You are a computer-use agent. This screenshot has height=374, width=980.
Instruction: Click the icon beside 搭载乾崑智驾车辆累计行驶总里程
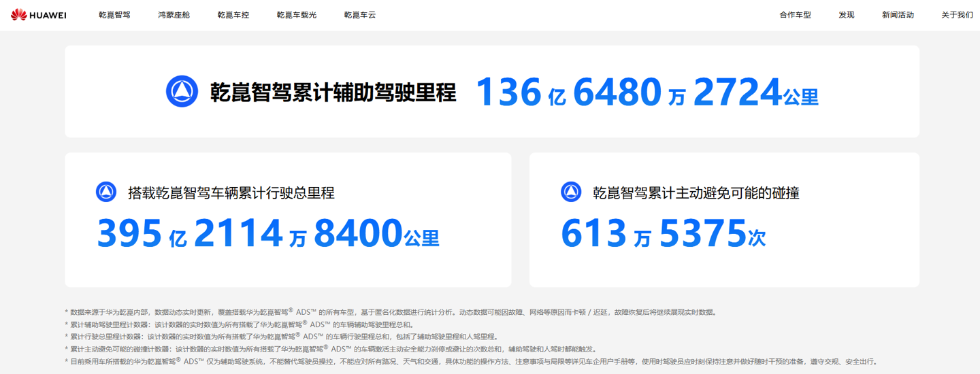tap(106, 192)
